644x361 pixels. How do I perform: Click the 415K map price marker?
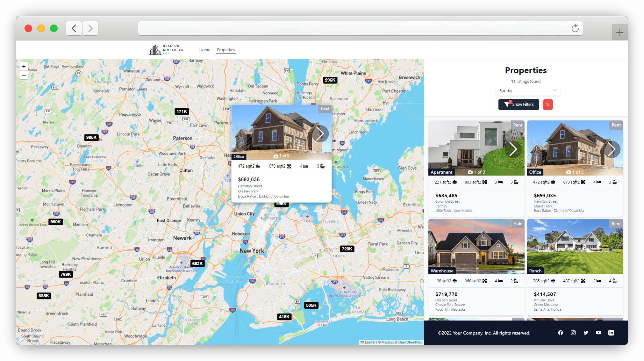(284, 317)
